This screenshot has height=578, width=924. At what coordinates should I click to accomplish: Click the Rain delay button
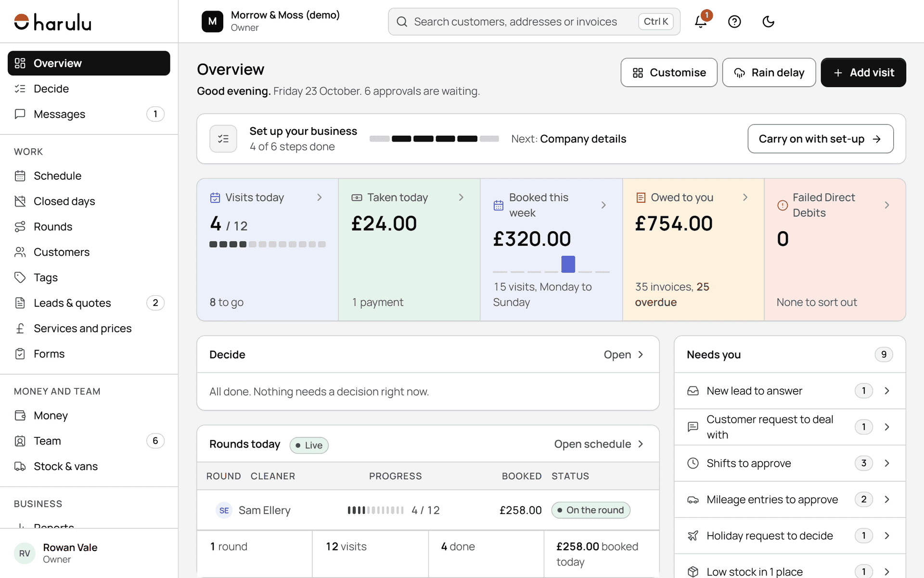point(769,73)
